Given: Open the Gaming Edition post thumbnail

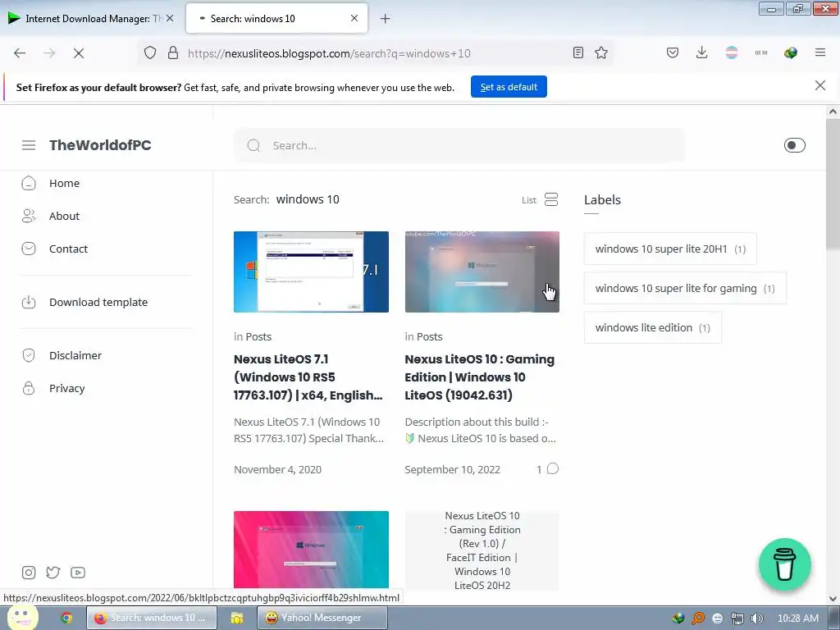Looking at the screenshot, I should pyautogui.click(x=482, y=272).
